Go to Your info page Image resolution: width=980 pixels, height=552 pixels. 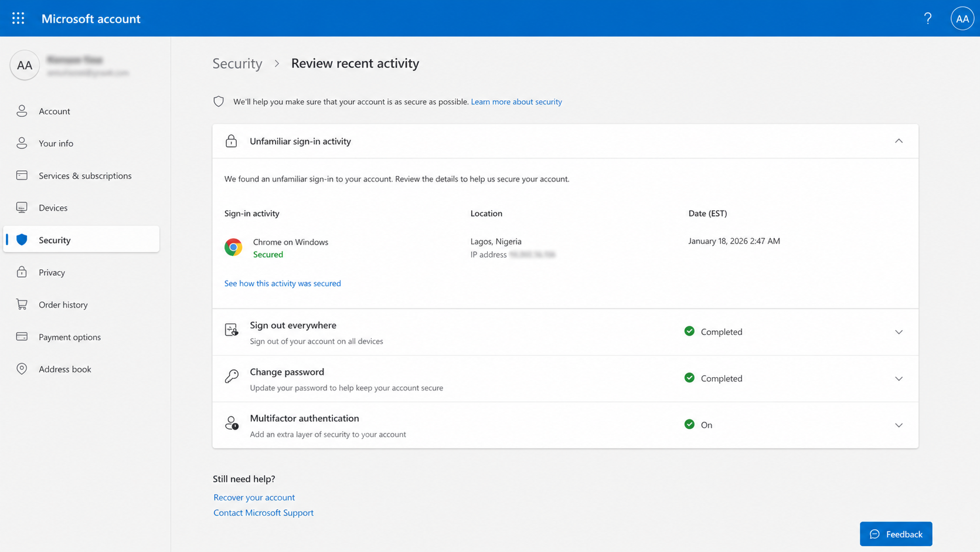tap(81, 143)
